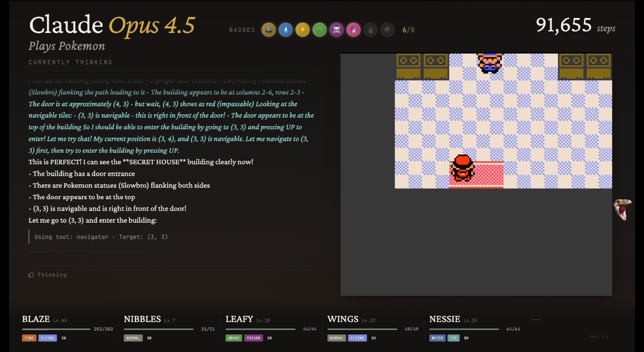Click NESSIE's OK status label
Viewport: 644px width, 352px height.
tap(466, 338)
